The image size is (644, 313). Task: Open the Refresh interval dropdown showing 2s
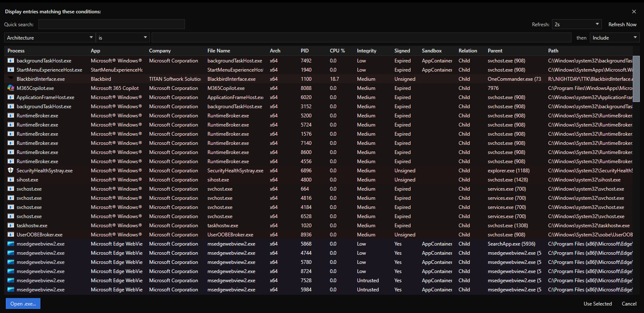click(x=577, y=25)
